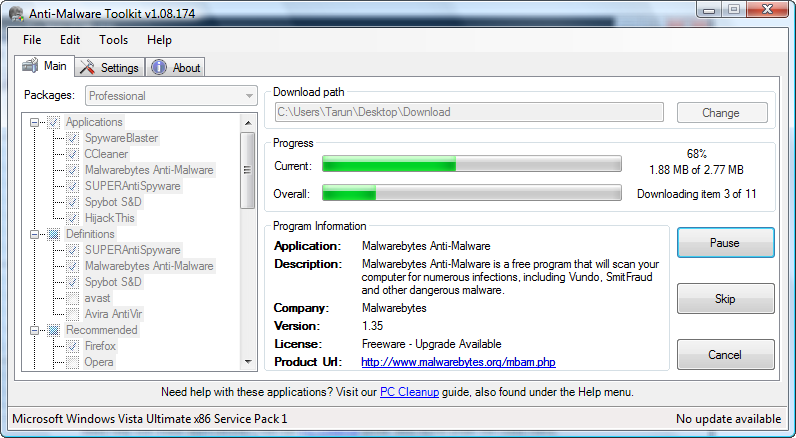Collapse the Recommended tree node
Screen dimensions: 796x438
[x=35, y=330]
